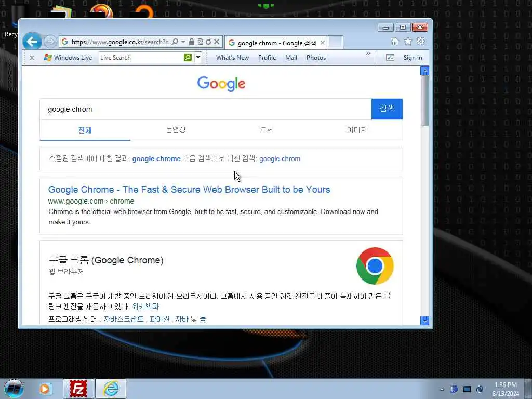Image resolution: width=532 pixels, height=399 pixels.
Task: Open the Windows Start menu
Action: [x=14, y=389]
